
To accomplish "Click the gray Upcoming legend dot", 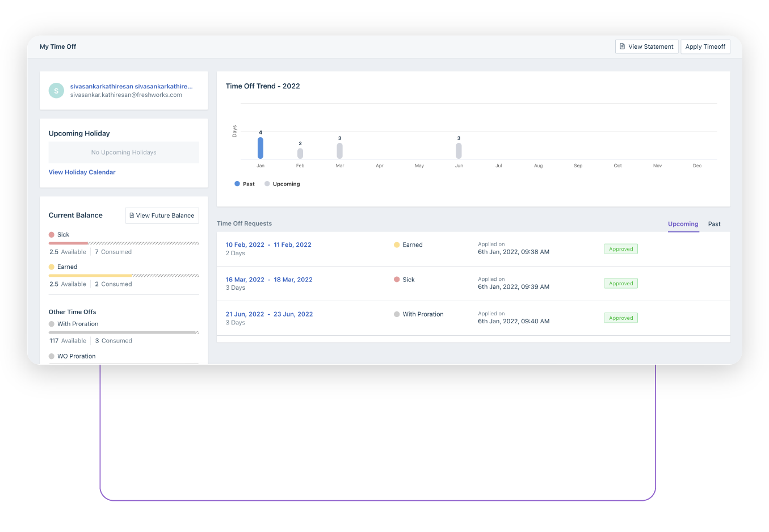I will click(267, 184).
